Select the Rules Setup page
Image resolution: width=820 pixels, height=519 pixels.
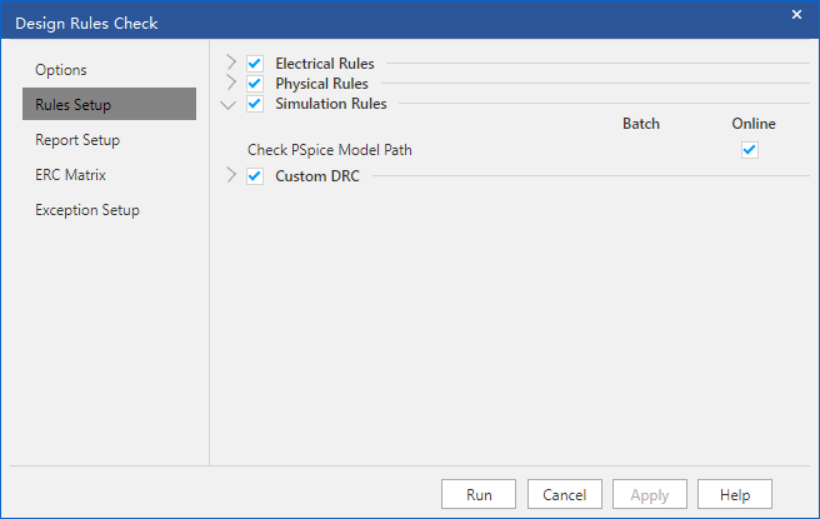(x=109, y=104)
